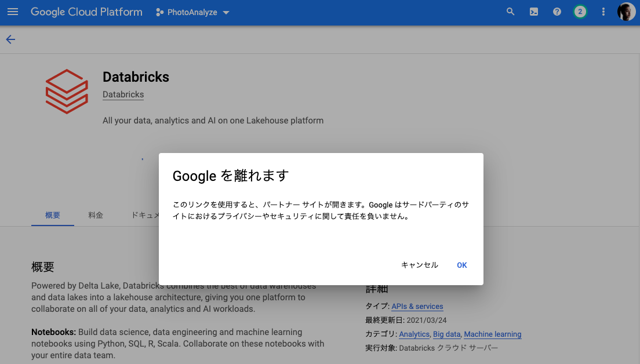The width and height of the screenshot is (640, 364).
Task: Open the help question mark icon
Action: tap(557, 12)
